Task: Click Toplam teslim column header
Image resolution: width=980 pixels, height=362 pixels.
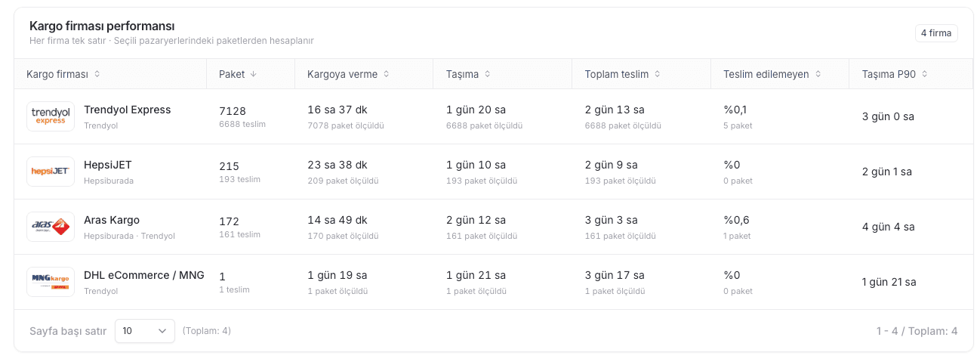Action: tap(642, 74)
